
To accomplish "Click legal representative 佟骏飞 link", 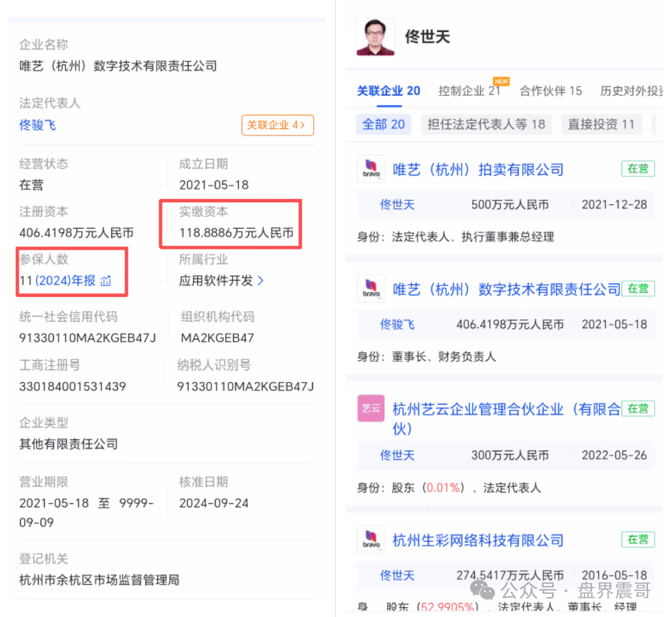I will point(37,124).
